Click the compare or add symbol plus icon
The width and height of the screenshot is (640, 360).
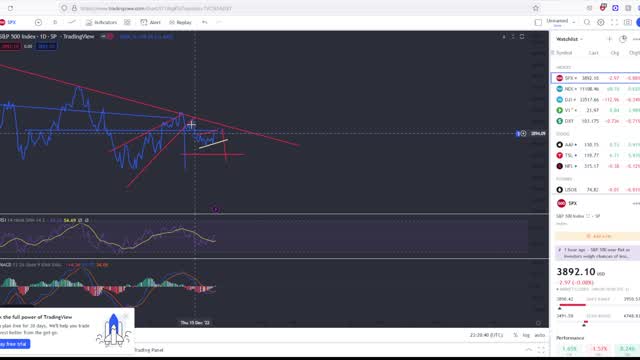click(38, 22)
